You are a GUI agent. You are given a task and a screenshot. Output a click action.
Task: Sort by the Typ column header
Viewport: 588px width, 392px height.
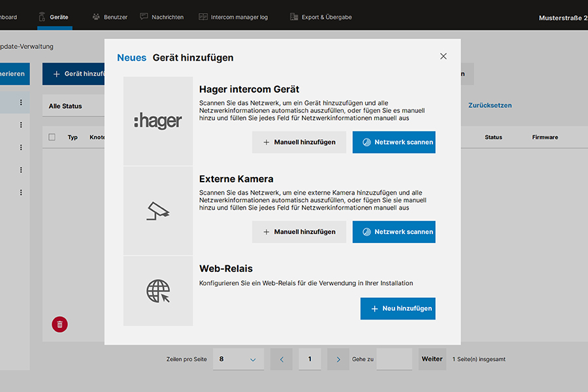pyautogui.click(x=73, y=137)
